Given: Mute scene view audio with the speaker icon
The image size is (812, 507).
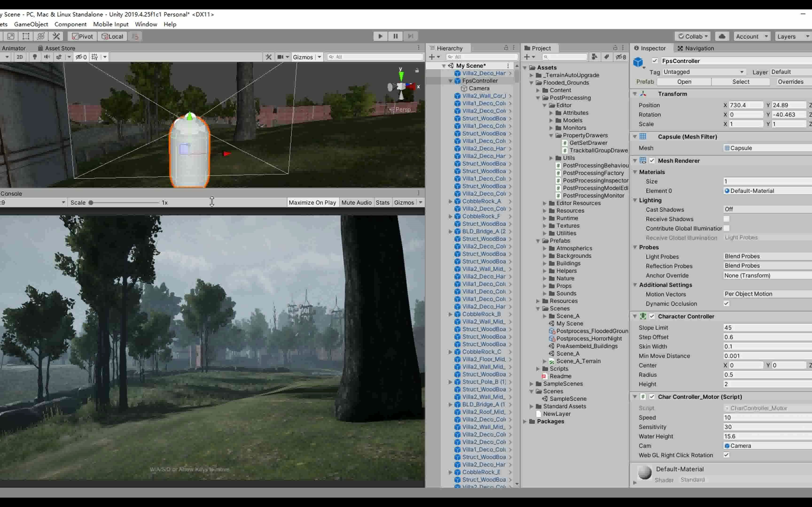Looking at the screenshot, I should pyautogui.click(x=47, y=57).
